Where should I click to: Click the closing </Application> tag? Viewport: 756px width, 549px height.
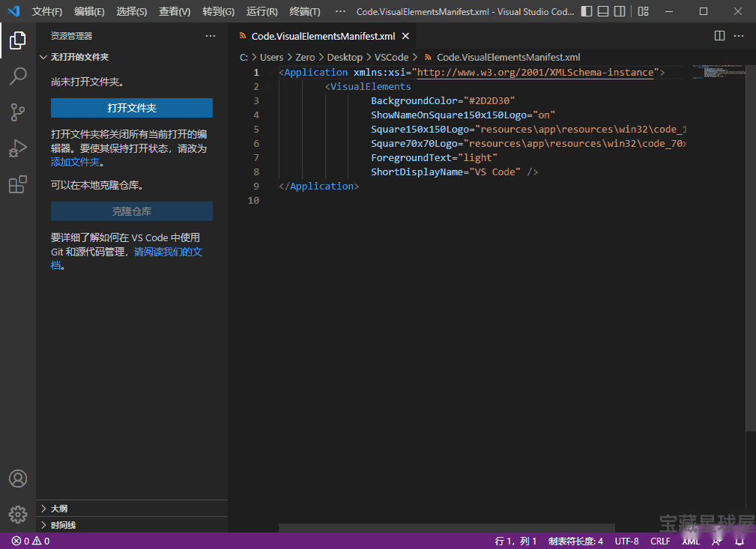(x=318, y=186)
